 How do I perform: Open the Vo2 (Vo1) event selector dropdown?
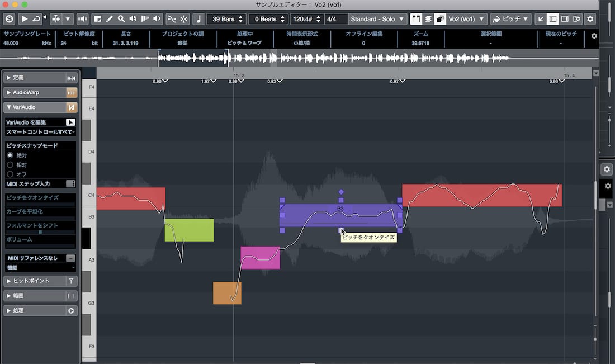tap(467, 19)
